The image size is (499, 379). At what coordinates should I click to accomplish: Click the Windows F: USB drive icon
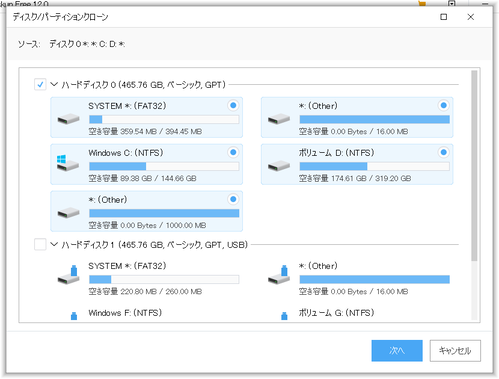pyautogui.click(x=74, y=316)
